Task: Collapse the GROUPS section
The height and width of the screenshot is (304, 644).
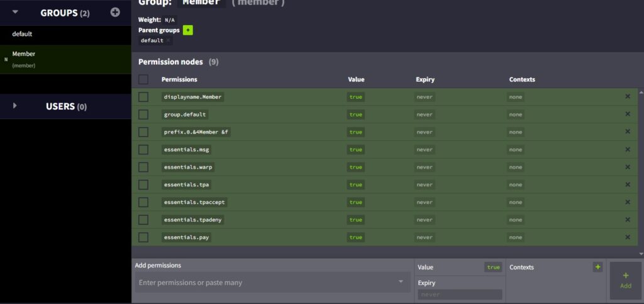Action: click(x=16, y=12)
